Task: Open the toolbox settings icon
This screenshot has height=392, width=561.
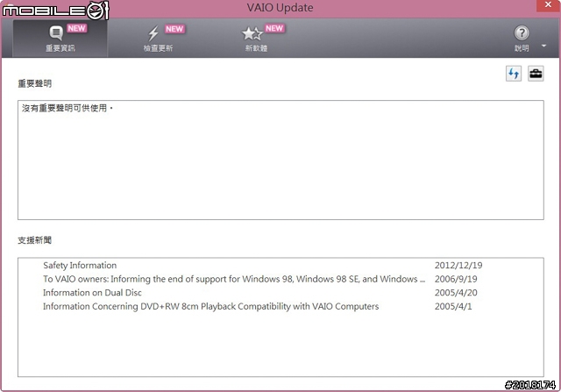Action: point(536,74)
